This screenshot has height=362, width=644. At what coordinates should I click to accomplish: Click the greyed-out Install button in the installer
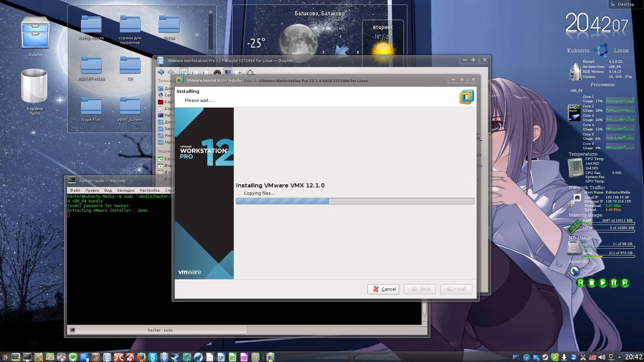[x=456, y=289]
